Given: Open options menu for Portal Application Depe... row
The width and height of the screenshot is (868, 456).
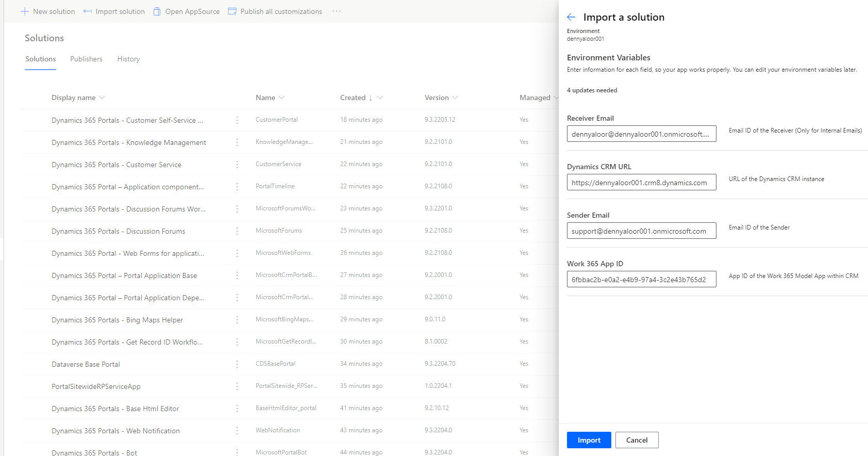Looking at the screenshot, I should point(237,298).
